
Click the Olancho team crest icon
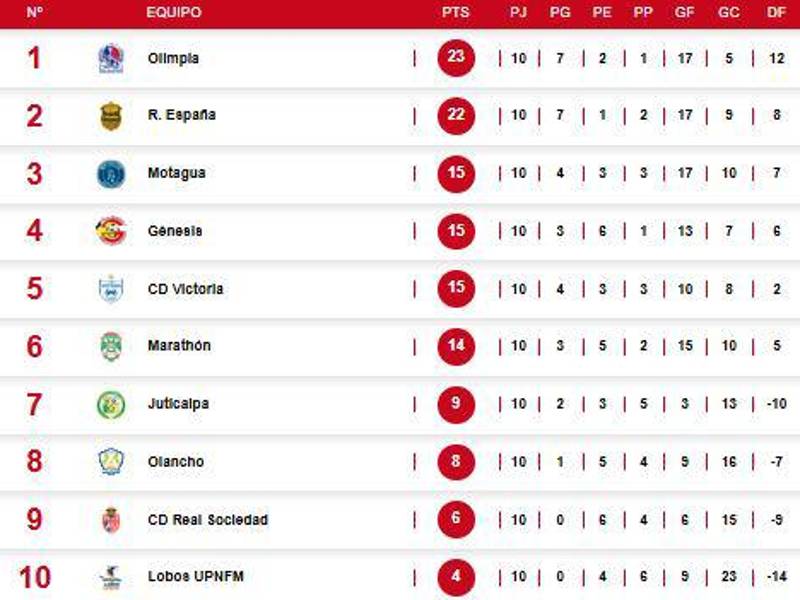coord(111,462)
